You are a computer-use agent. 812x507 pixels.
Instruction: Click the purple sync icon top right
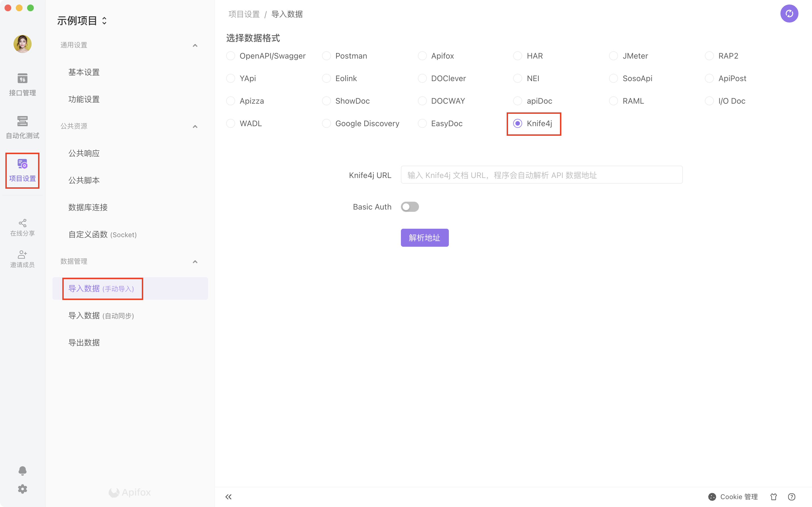pyautogui.click(x=789, y=14)
